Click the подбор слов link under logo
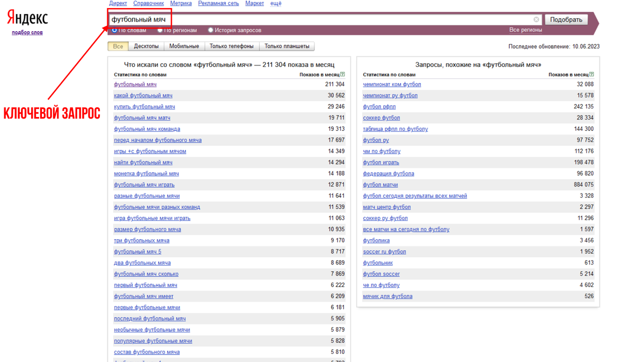This screenshot has height=362, width=644. coord(27,32)
